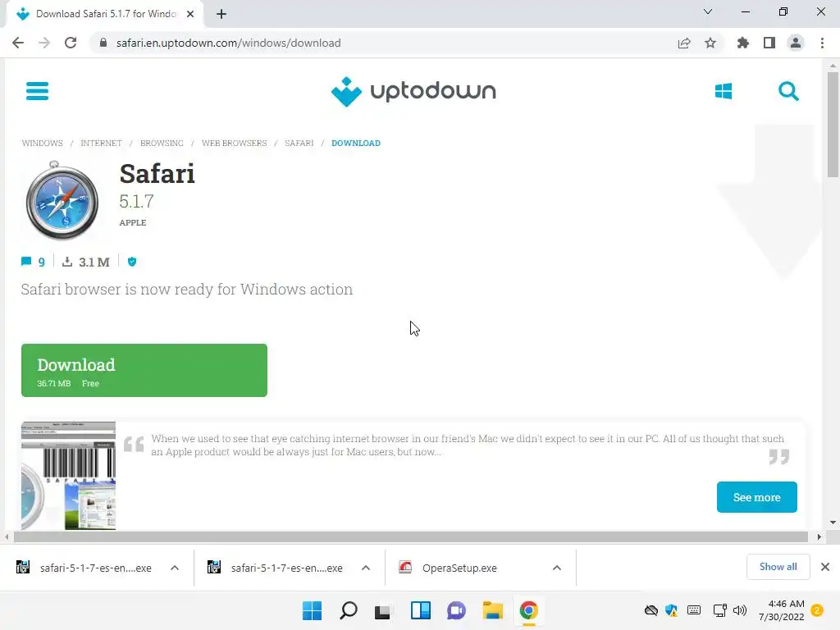Click the See more button

pyautogui.click(x=756, y=497)
